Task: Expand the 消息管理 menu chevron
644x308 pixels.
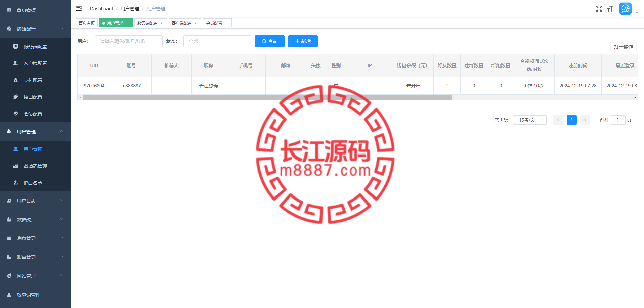Action: [x=62, y=238]
